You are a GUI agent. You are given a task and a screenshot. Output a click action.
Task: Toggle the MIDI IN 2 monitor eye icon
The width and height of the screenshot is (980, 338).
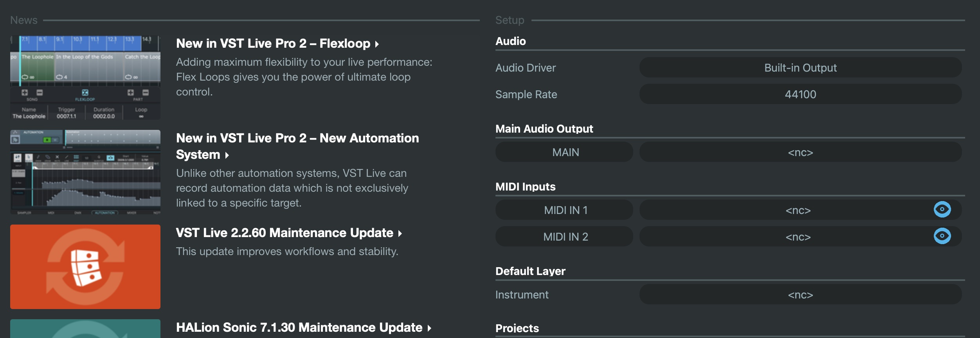tap(942, 236)
